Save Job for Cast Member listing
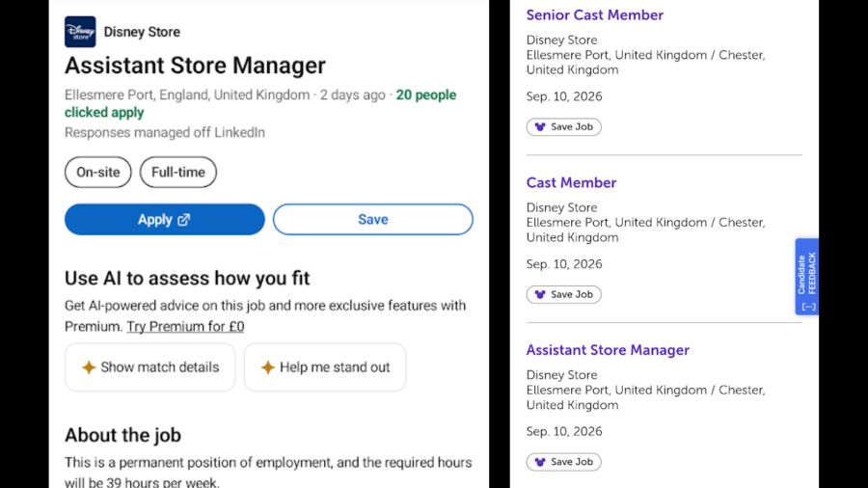 (x=563, y=294)
